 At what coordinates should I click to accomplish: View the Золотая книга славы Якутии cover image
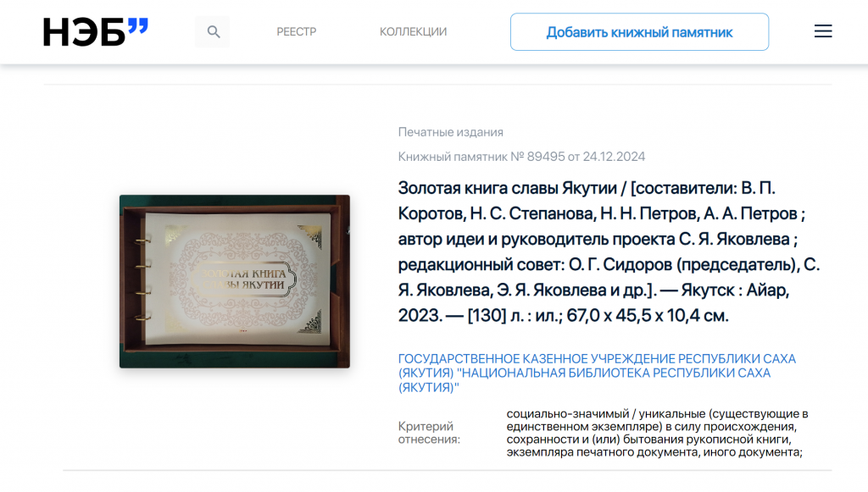[234, 281]
